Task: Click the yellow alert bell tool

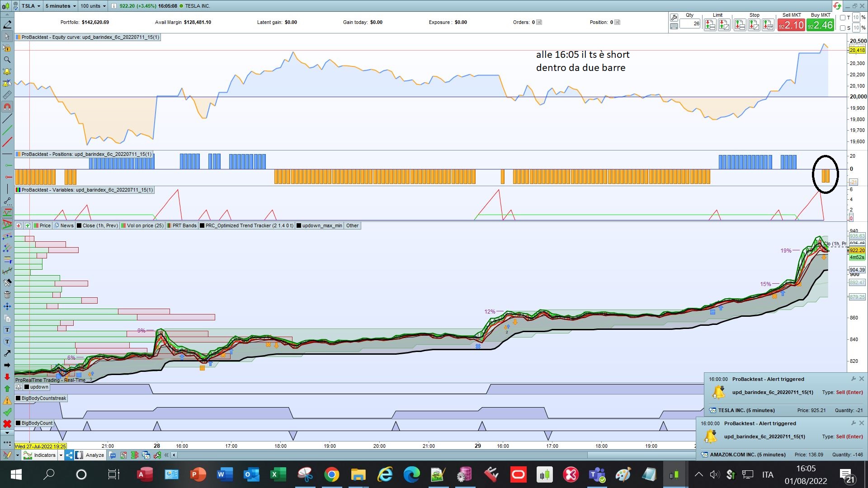Action: pos(7,71)
